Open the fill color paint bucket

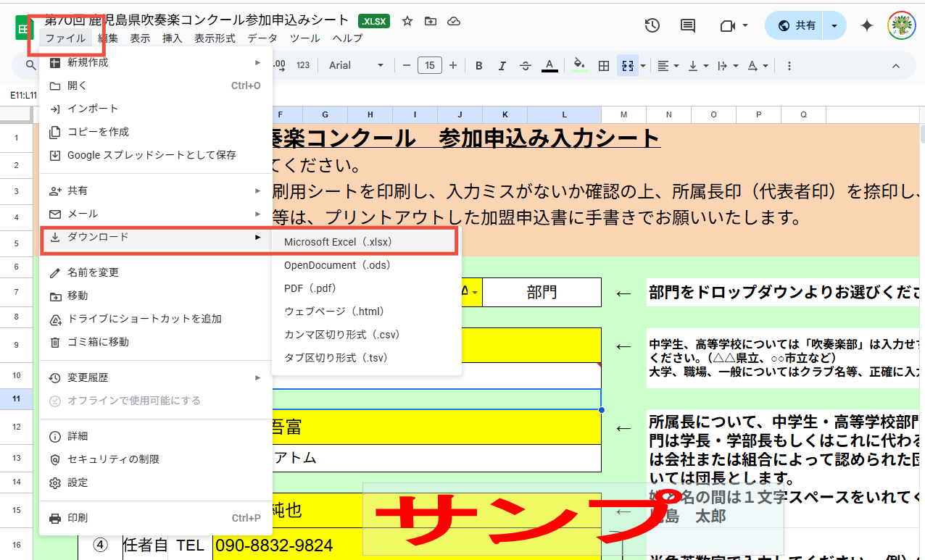[579, 66]
